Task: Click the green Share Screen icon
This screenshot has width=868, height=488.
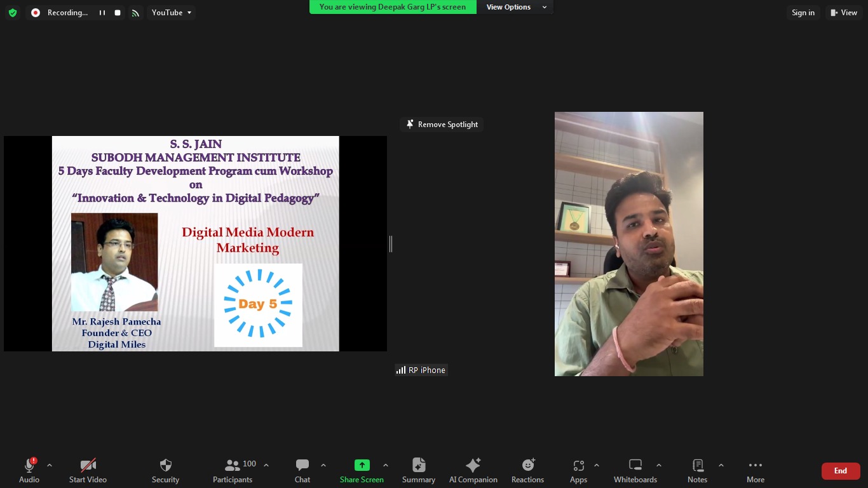Action: point(362,465)
